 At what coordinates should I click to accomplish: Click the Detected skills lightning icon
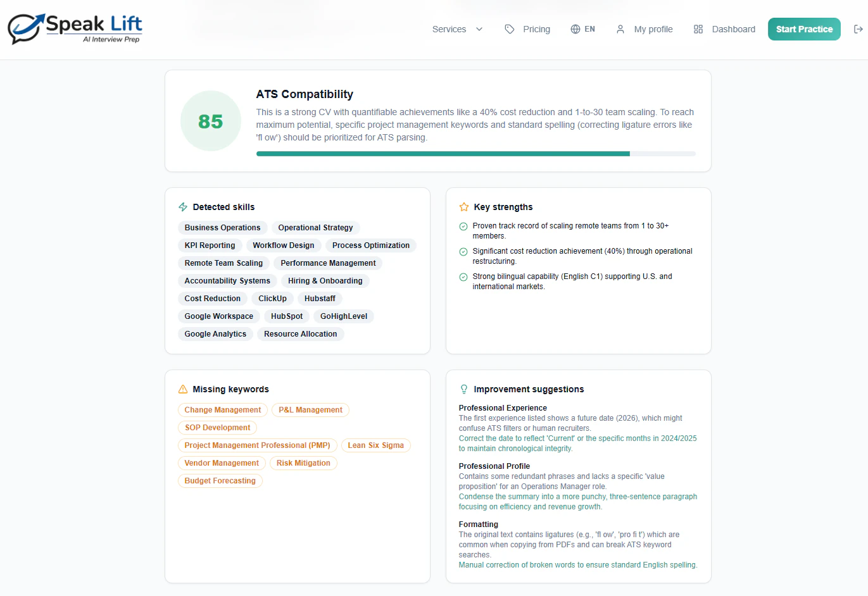183,207
